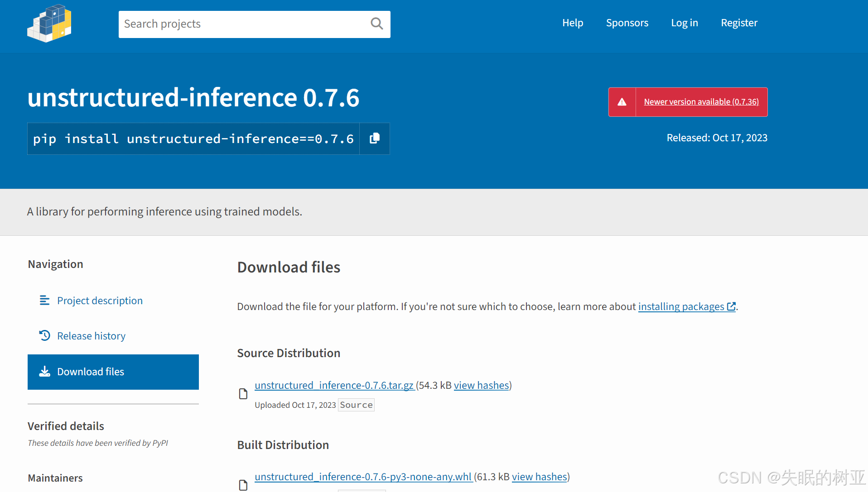868x492 pixels.
Task: Click the Verified details heading
Action: pyautogui.click(x=66, y=426)
